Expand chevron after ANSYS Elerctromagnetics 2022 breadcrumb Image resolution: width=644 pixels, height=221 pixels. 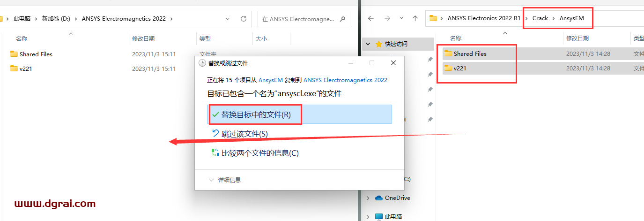click(171, 19)
